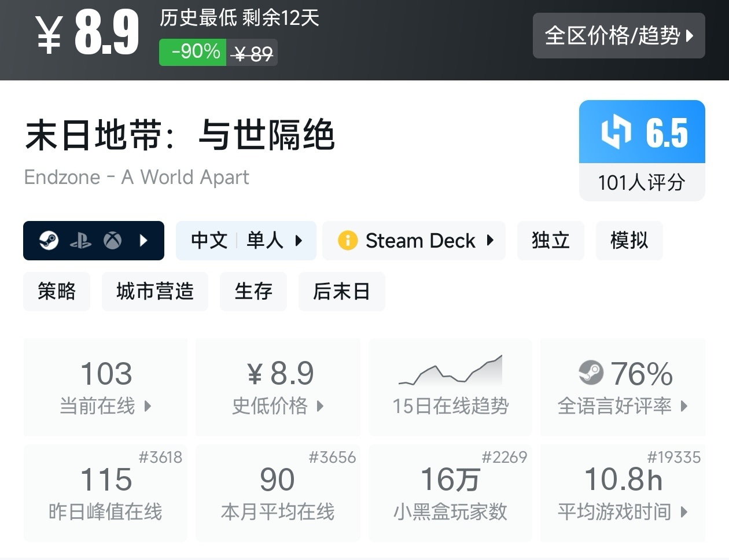Click the Steam icon beside 76%
Image resolution: width=729 pixels, height=560 pixels.
(x=591, y=373)
